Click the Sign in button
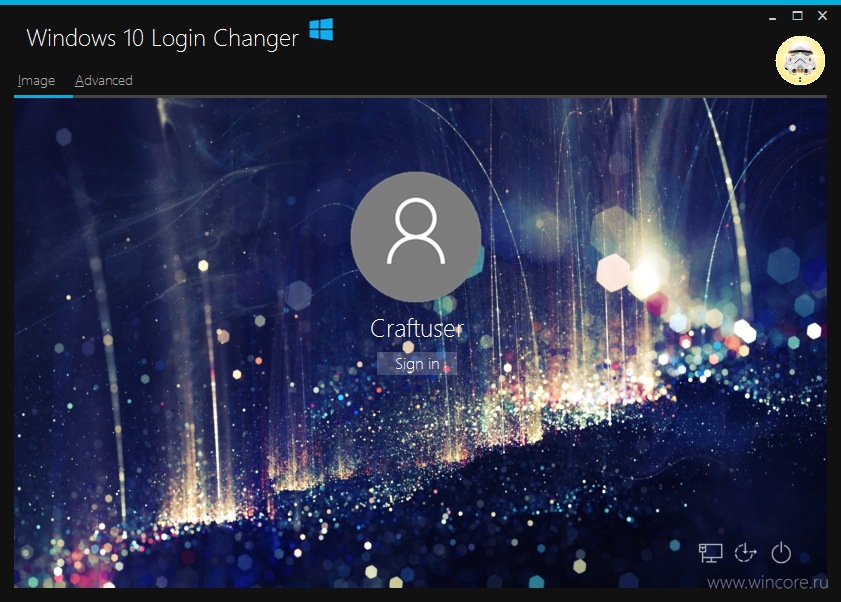Screen dimensions: 841x602 (417, 364)
